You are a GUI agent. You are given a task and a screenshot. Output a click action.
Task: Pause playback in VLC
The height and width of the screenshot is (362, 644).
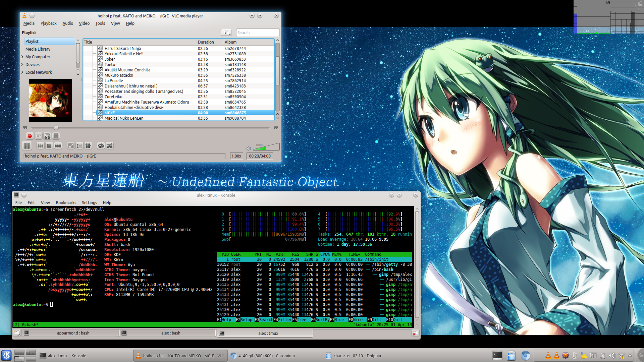(27, 146)
